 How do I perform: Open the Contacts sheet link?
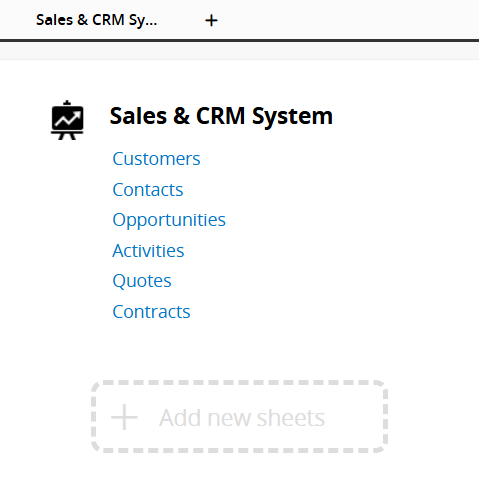148,190
